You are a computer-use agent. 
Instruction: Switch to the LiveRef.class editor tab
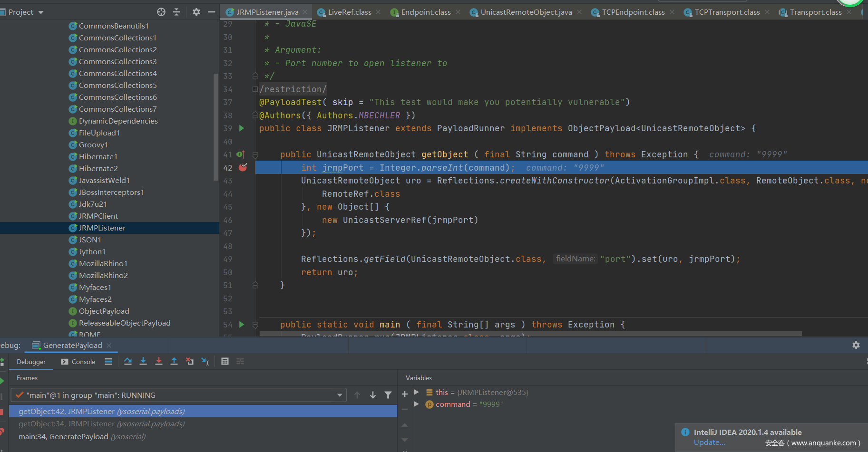click(x=349, y=12)
